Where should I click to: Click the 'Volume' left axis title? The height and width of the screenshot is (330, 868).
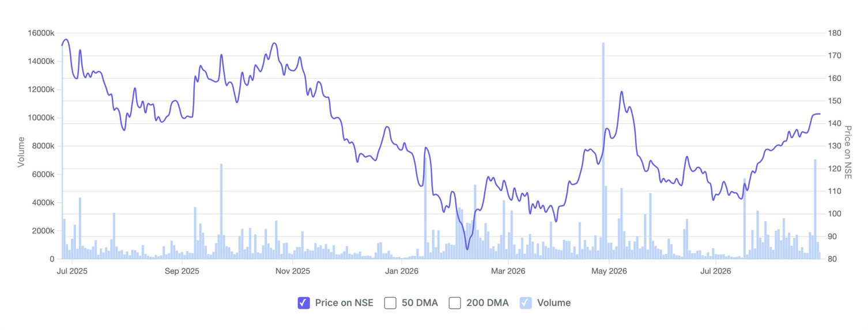pyautogui.click(x=21, y=152)
